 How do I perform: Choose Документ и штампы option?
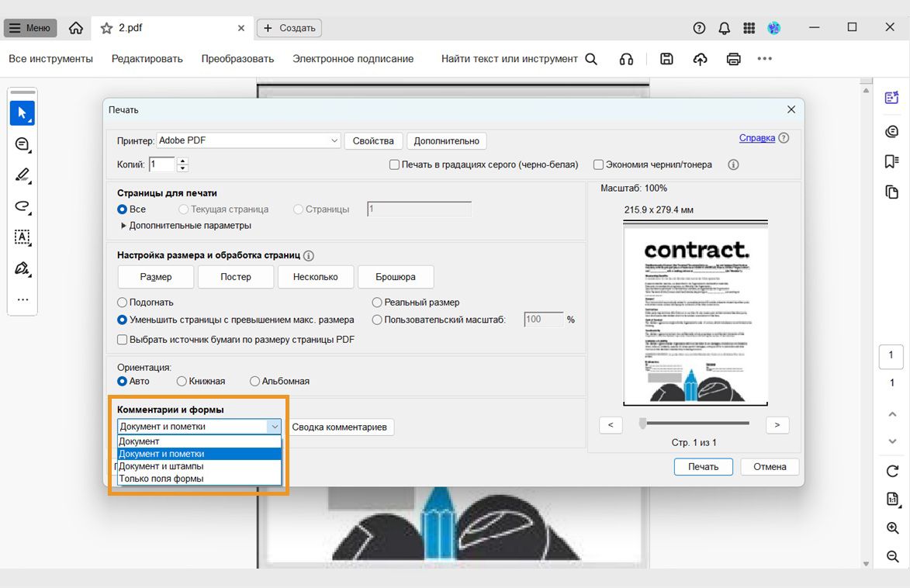pos(199,466)
